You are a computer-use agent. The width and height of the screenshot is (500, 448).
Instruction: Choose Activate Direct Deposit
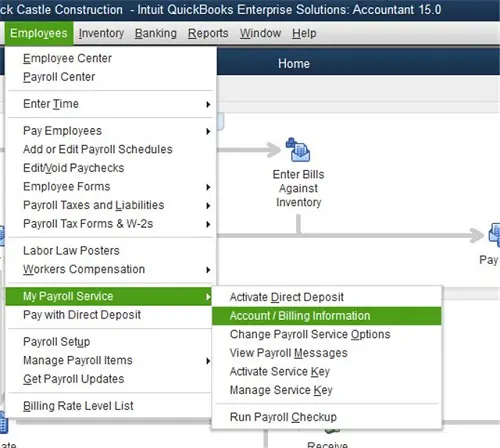click(327, 297)
